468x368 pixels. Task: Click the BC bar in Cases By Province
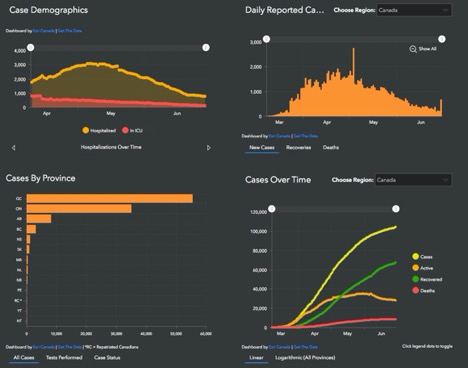(x=31, y=229)
